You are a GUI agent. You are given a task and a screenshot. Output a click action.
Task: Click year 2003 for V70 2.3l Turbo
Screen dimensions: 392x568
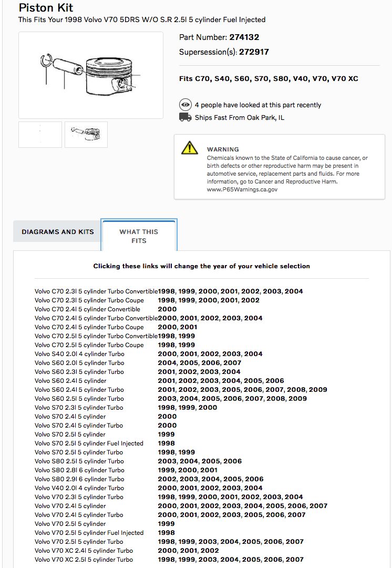272,497
